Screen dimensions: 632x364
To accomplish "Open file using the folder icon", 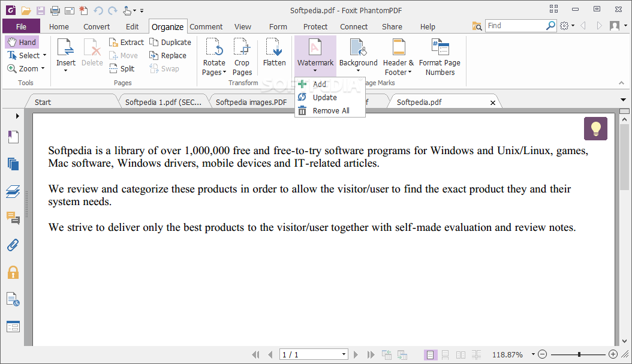I will coord(26,10).
